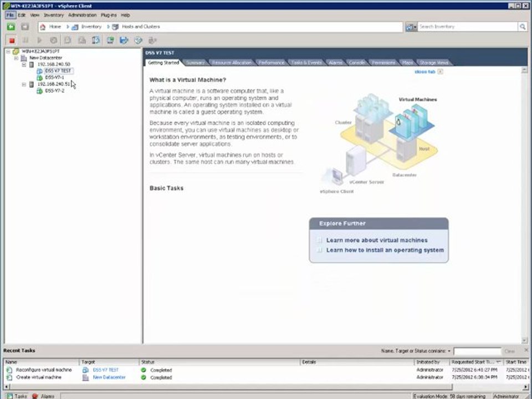Open Learn how to install an operating system

tap(385, 250)
